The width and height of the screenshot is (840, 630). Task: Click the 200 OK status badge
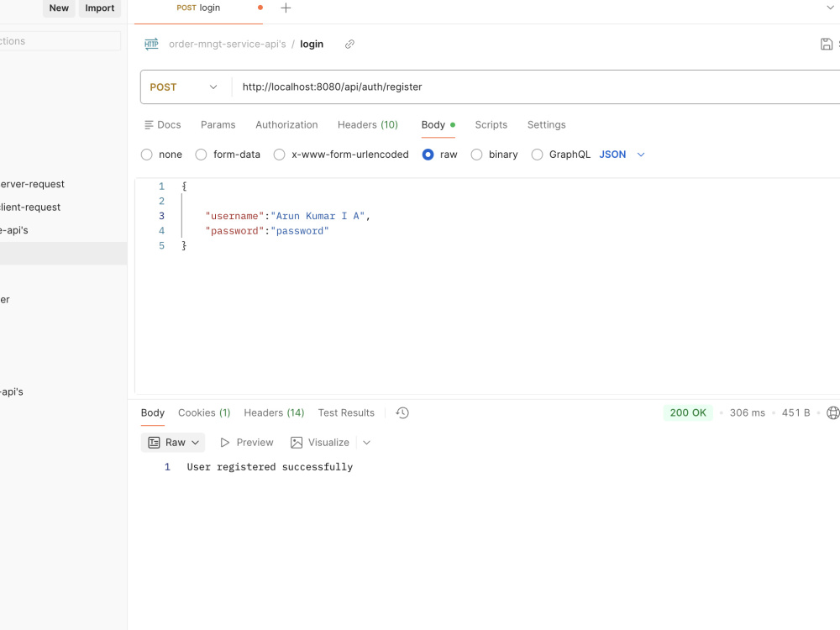(688, 413)
